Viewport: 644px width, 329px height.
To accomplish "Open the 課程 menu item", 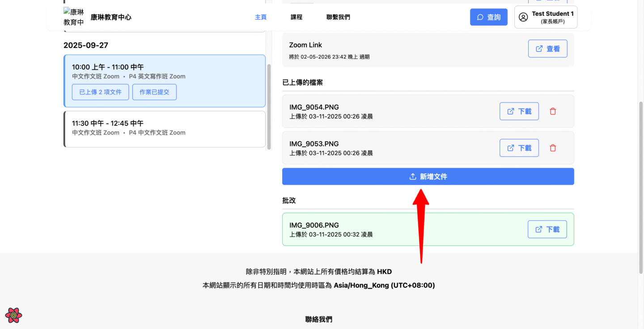I will click(297, 17).
